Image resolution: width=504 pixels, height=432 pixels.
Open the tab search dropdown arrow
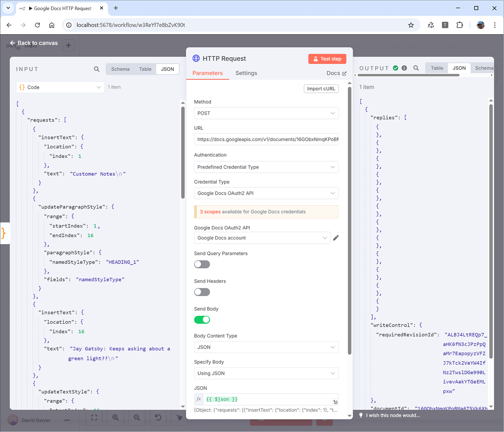[x=8, y=8]
